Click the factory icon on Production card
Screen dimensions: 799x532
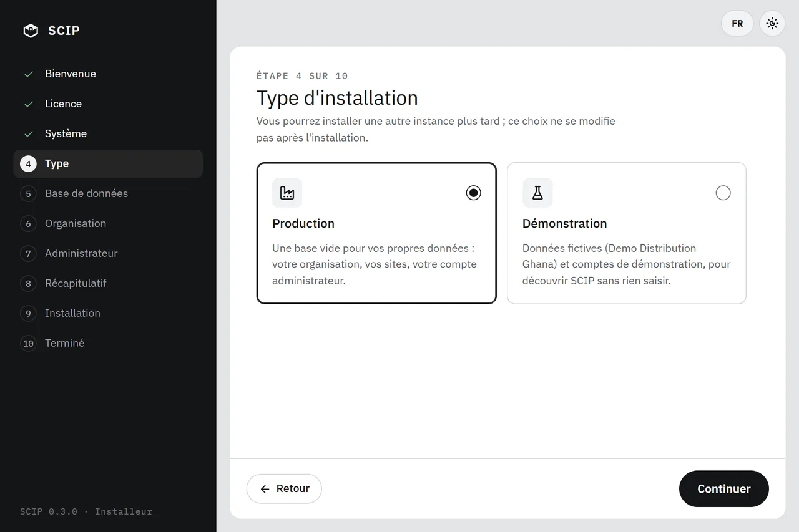[287, 193]
